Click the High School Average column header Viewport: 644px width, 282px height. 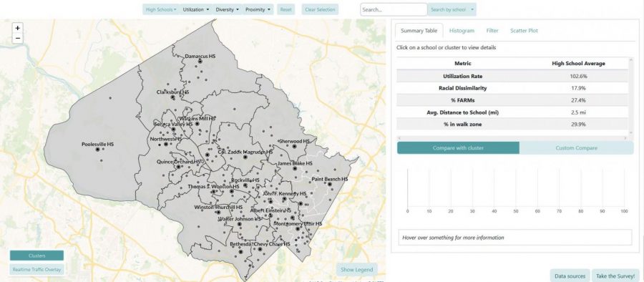pyautogui.click(x=578, y=63)
